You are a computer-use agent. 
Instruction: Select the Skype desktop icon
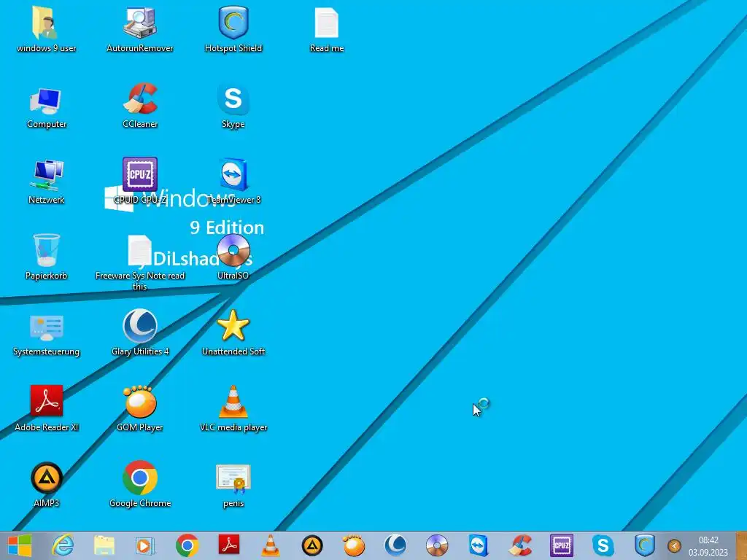[x=233, y=106]
